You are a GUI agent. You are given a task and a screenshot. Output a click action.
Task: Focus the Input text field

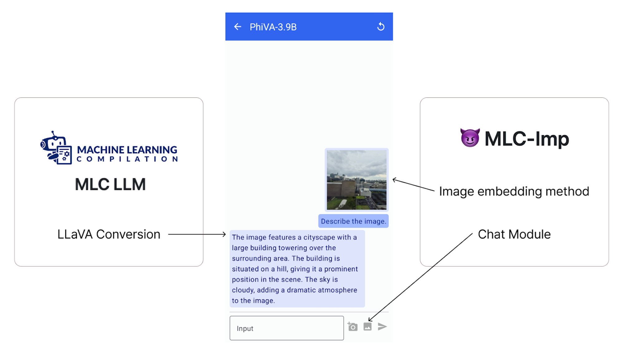[x=287, y=328]
